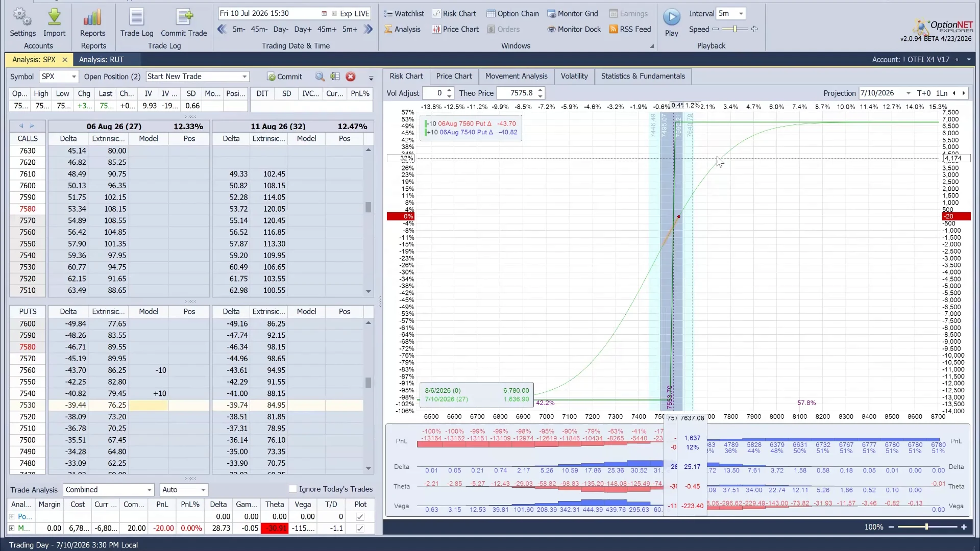Screen dimensions: 980x551
Task: Jump back with double left arrows
Action: click(222, 29)
